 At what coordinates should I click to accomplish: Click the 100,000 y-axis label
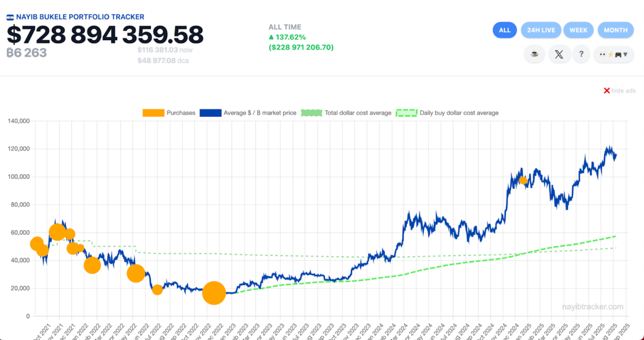19,177
